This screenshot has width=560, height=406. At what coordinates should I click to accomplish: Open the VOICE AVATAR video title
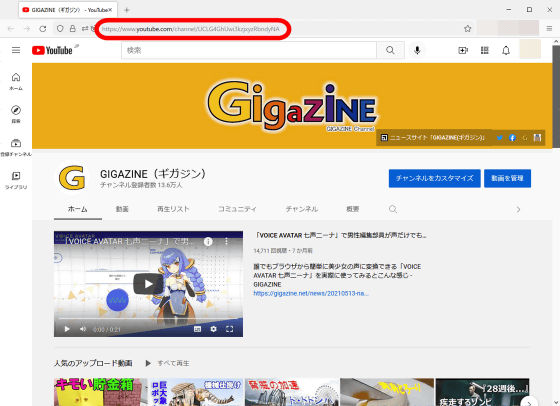340,235
